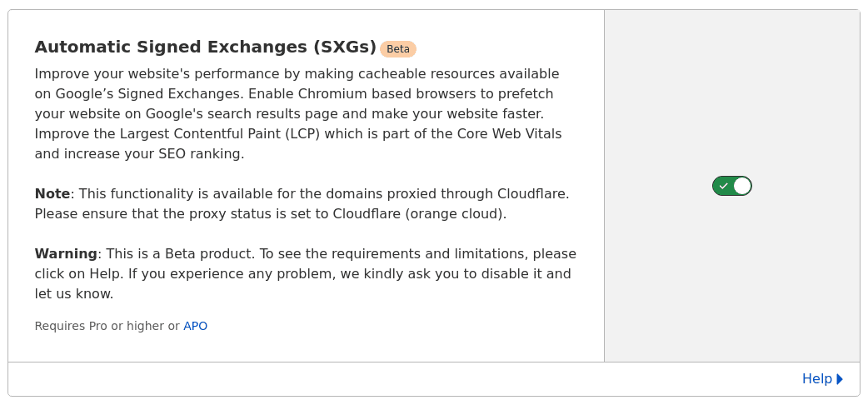Click the checkmark icon inside the switch
This screenshot has height=405, width=868.
pyautogui.click(x=723, y=186)
